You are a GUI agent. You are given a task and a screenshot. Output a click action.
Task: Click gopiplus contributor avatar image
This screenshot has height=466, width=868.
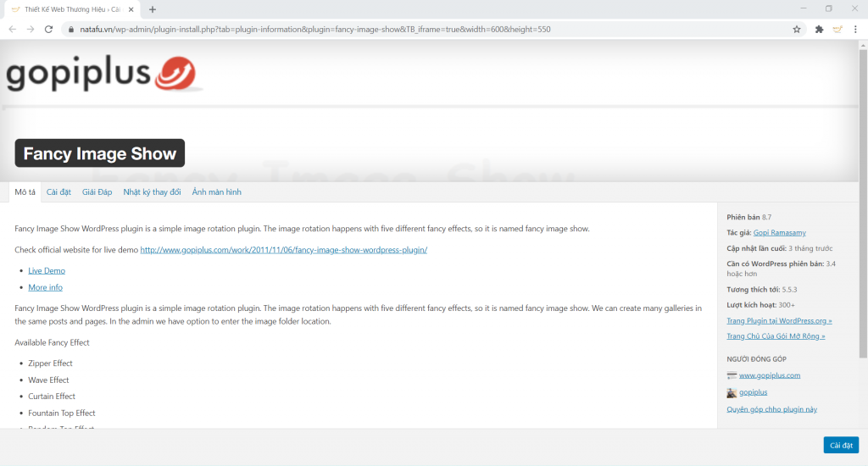point(732,392)
